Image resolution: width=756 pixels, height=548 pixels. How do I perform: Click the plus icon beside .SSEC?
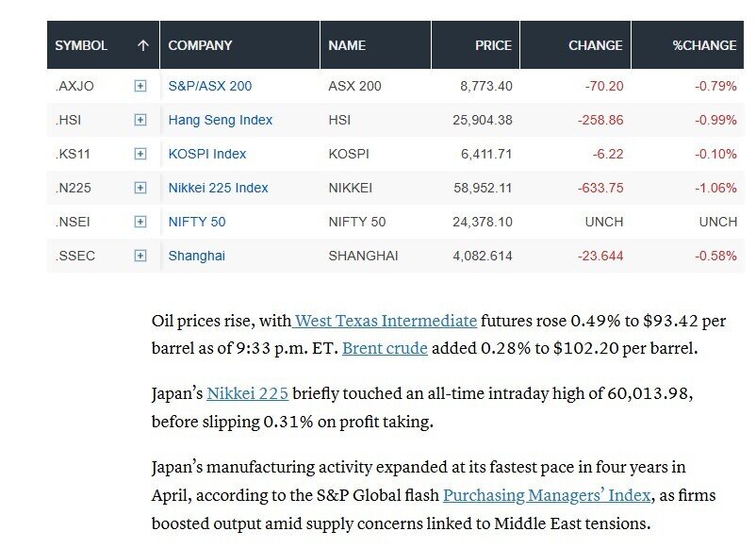point(140,256)
